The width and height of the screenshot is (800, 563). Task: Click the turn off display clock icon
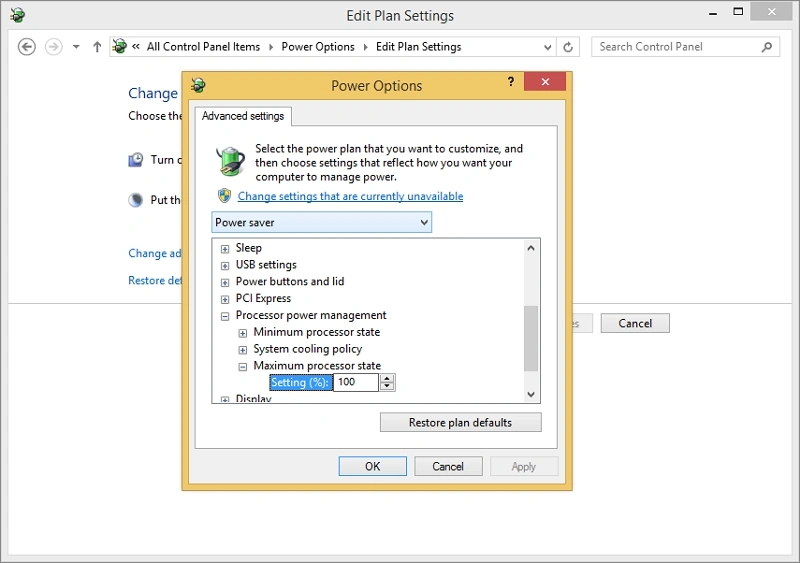tap(136, 160)
